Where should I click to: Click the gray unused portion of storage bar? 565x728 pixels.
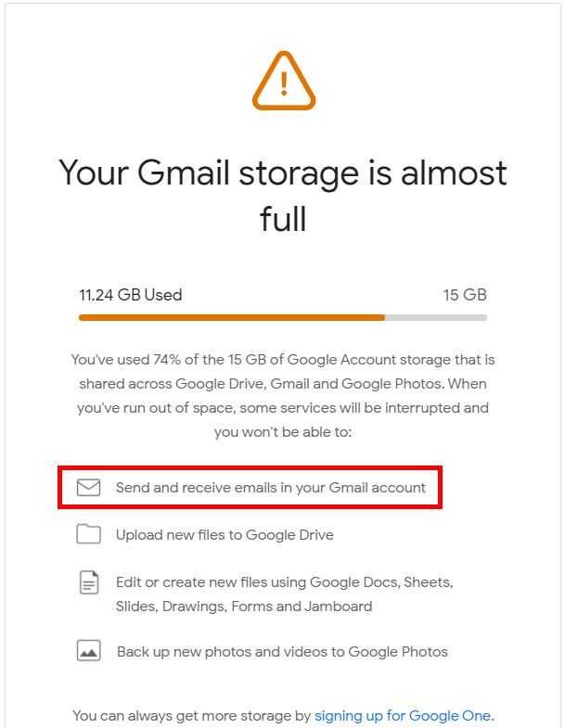436,317
